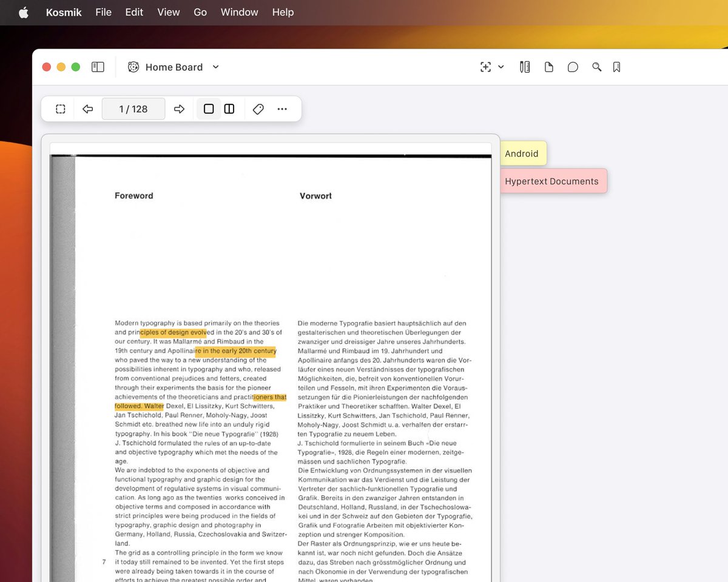728x582 pixels.
Task: Click the Foreword heading in PDF
Action: [x=134, y=196]
